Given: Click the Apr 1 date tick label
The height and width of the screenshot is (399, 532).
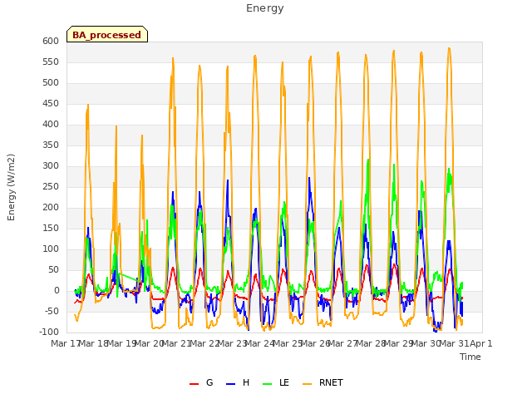Looking at the screenshot, I should [x=481, y=343].
